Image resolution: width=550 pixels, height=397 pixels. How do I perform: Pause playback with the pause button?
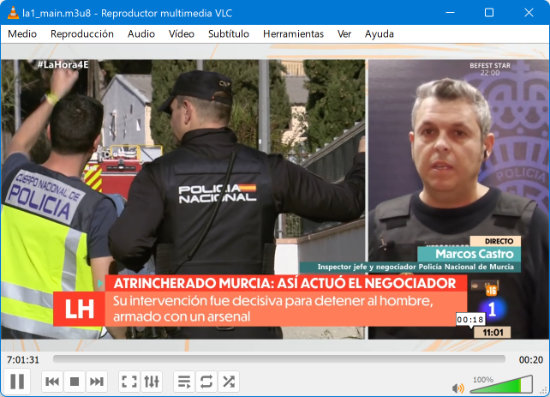pyautogui.click(x=17, y=381)
